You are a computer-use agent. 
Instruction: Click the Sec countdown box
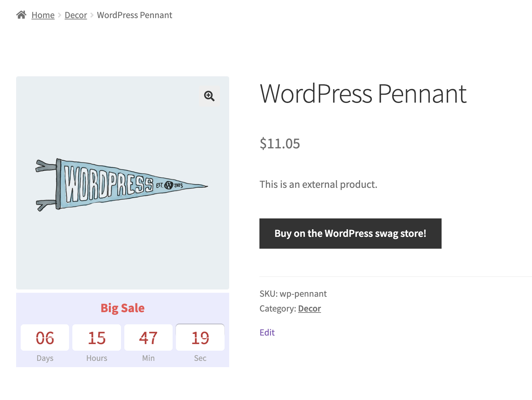point(200,337)
